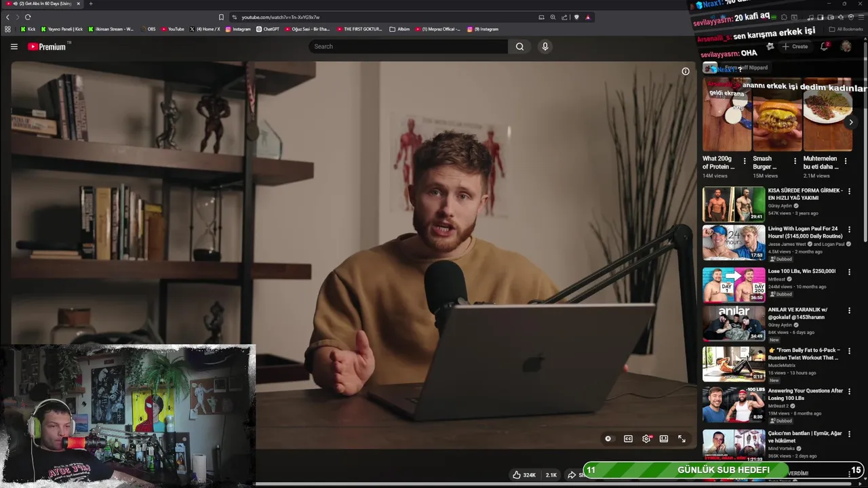Viewport: 868px width, 488px height.
Task: Open the notifications bell
Action: (824, 47)
